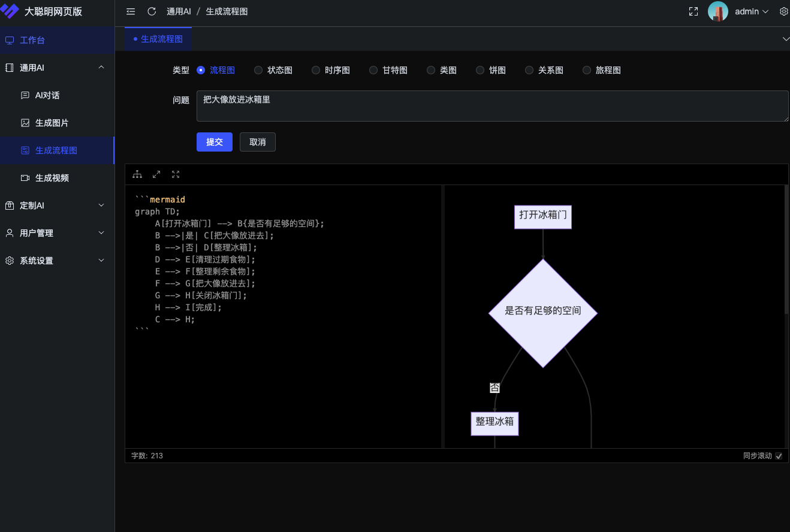This screenshot has width=790, height=532.
Task: Select the 流程图 radio button
Action: click(x=201, y=70)
